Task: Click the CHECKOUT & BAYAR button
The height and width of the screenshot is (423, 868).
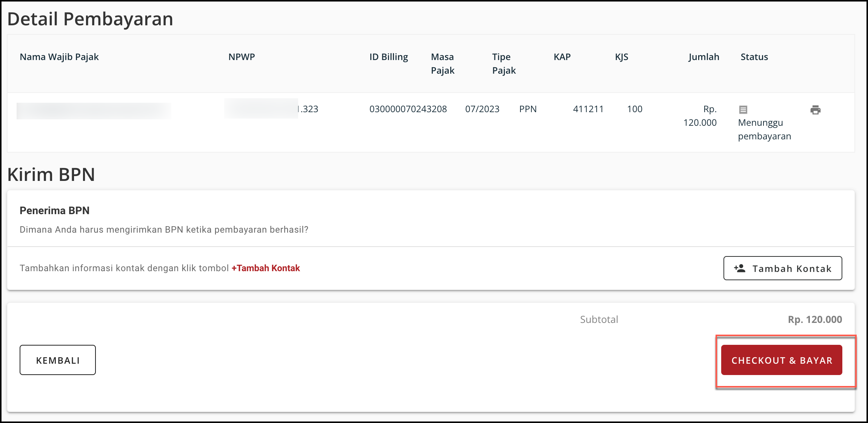Action: pyautogui.click(x=782, y=360)
